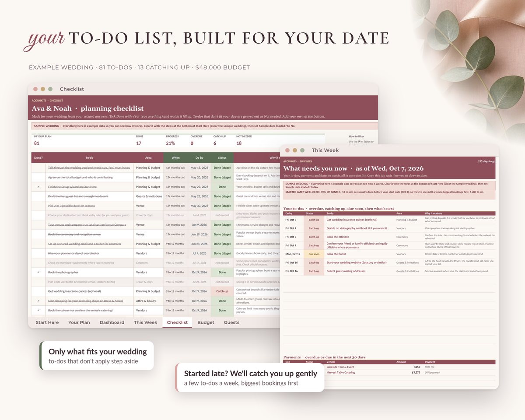Select 'Decide on videography' to-do in This Week

pos(357,228)
